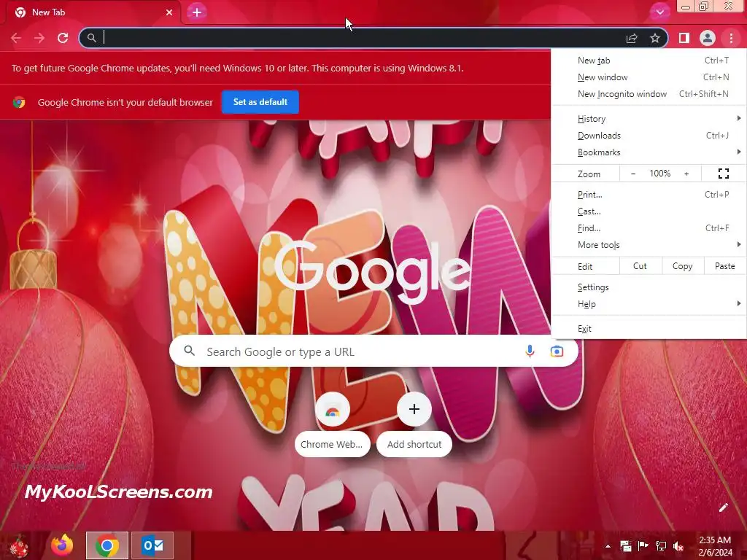Open a new tab with the plus button

[x=197, y=12]
